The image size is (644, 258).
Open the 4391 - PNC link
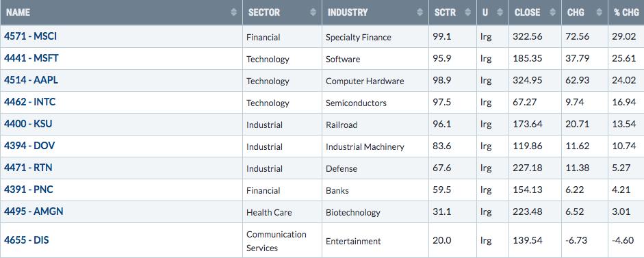pos(28,190)
